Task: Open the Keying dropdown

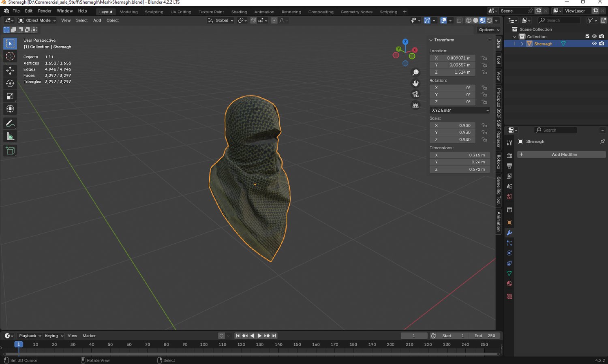Action: (54, 336)
